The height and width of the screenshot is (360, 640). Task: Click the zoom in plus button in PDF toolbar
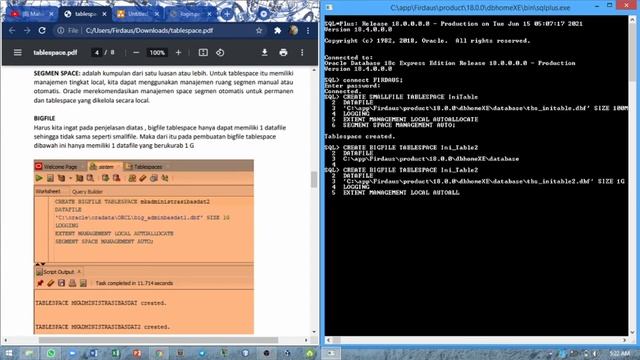178,53
